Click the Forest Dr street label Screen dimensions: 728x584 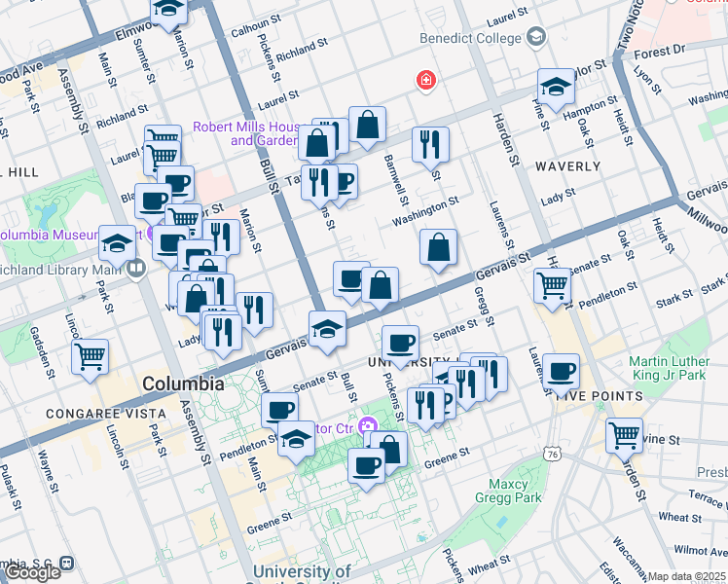[x=660, y=52]
